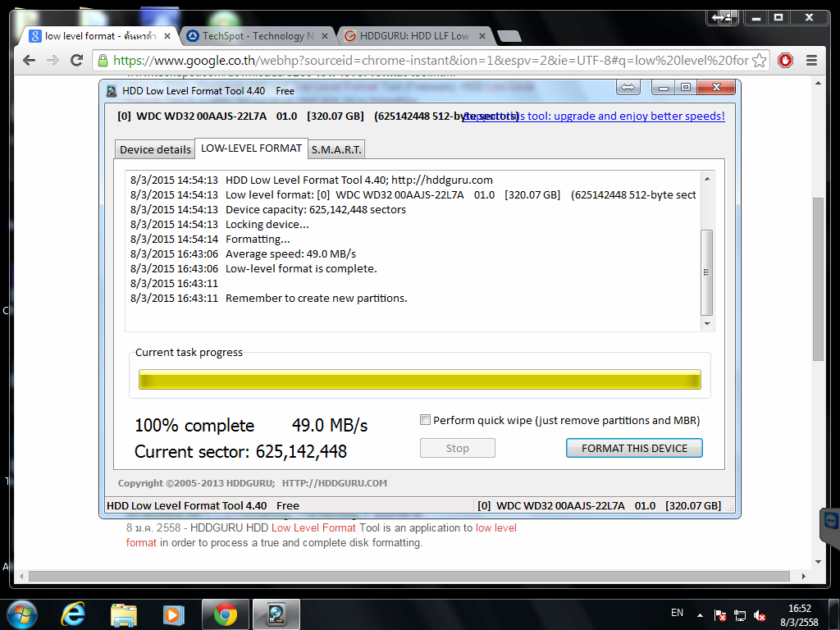Open the red extension icon in Chrome toolbar
The image size is (840, 630).
pos(785,61)
